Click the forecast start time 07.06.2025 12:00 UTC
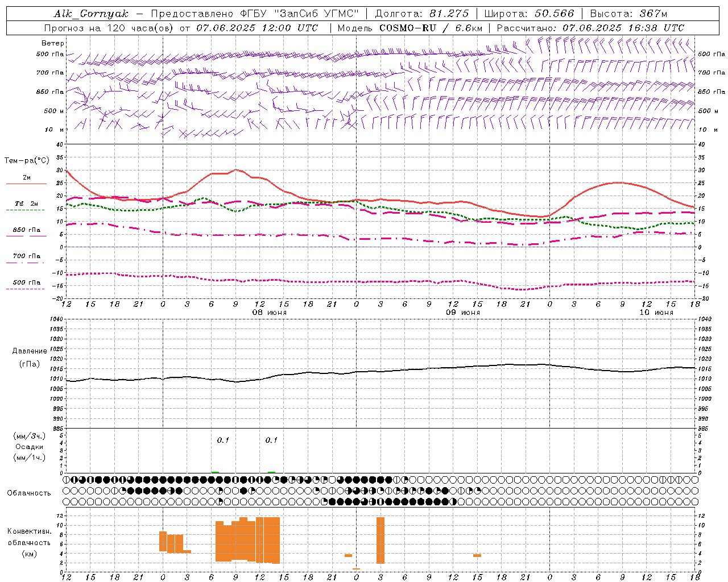The width and height of the screenshot is (728, 582). coord(257,28)
